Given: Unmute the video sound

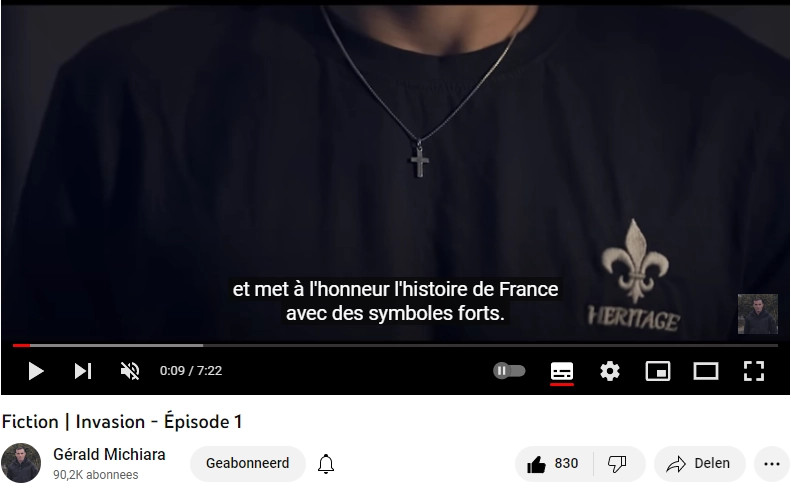Looking at the screenshot, I should click(130, 371).
